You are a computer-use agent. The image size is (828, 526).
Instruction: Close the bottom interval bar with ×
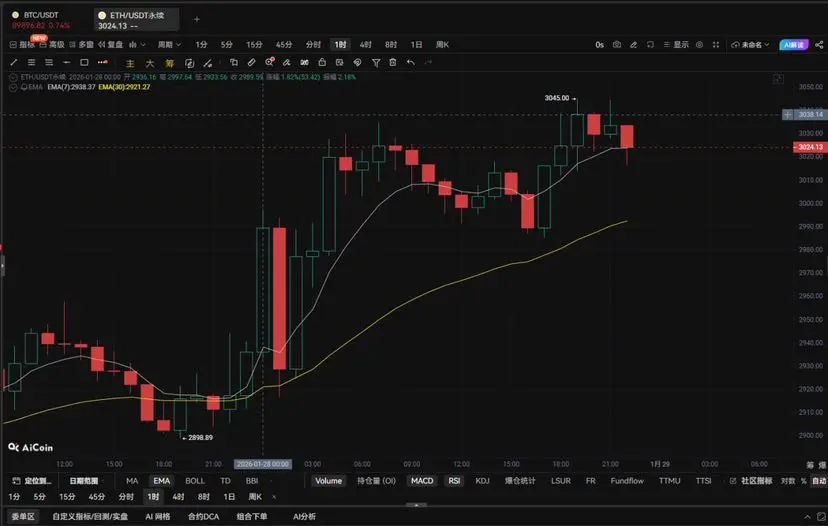[274, 497]
